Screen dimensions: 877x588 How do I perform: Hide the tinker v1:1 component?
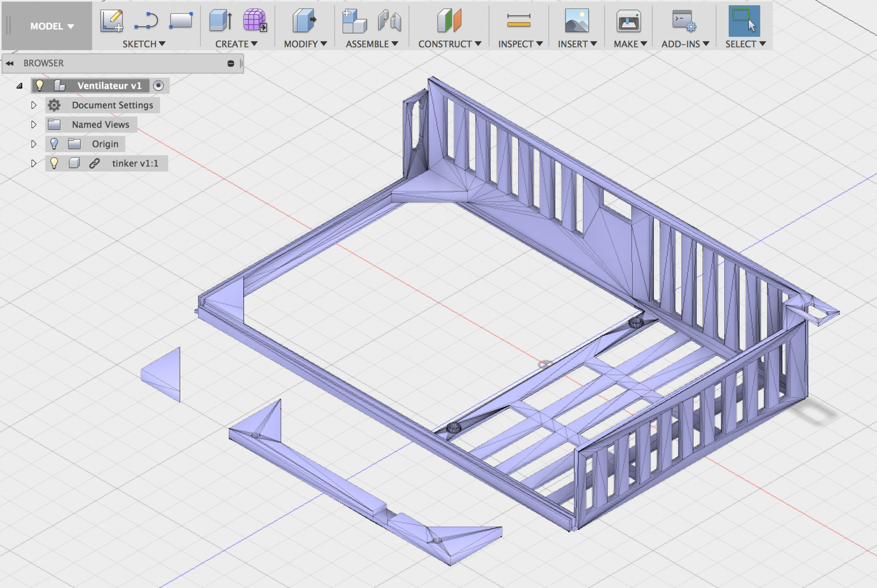pos(54,163)
